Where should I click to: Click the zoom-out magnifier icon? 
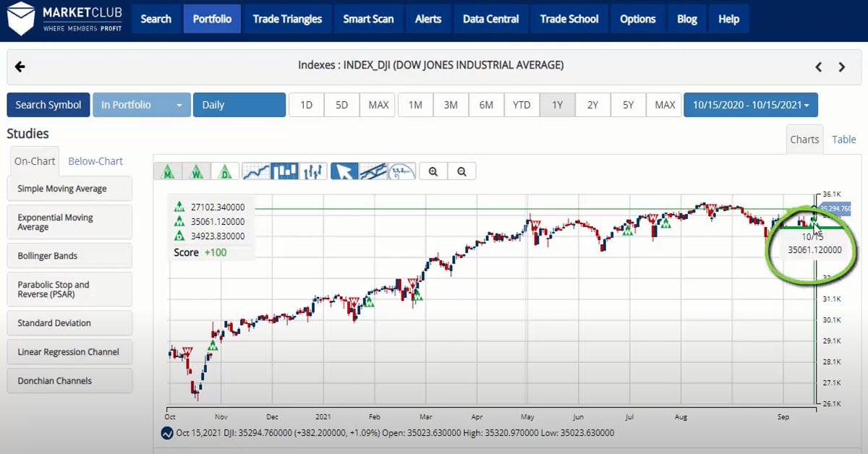[x=461, y=171]
